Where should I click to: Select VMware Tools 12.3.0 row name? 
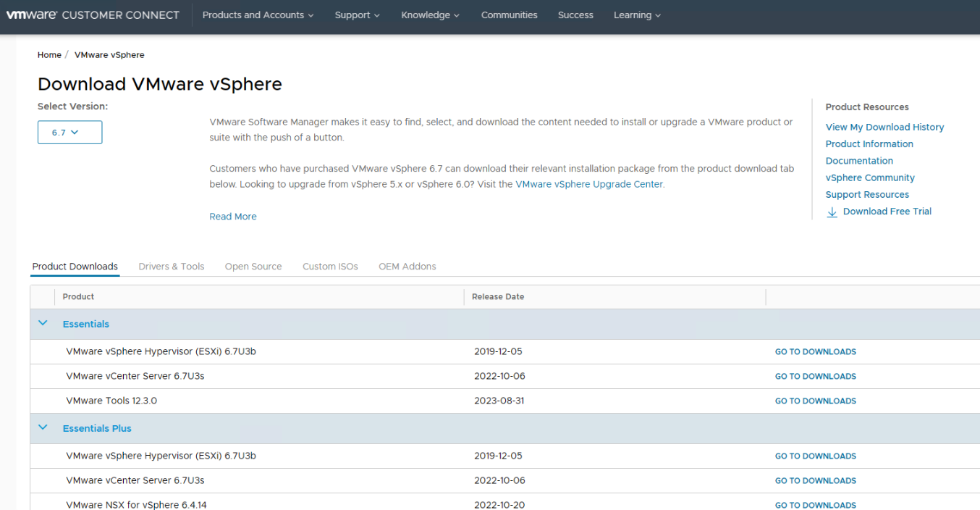point(111,401)
